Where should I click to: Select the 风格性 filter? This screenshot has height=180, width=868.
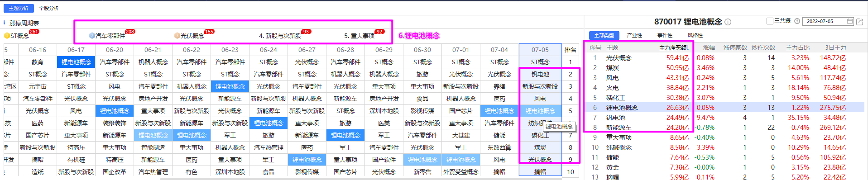point(695,35)
